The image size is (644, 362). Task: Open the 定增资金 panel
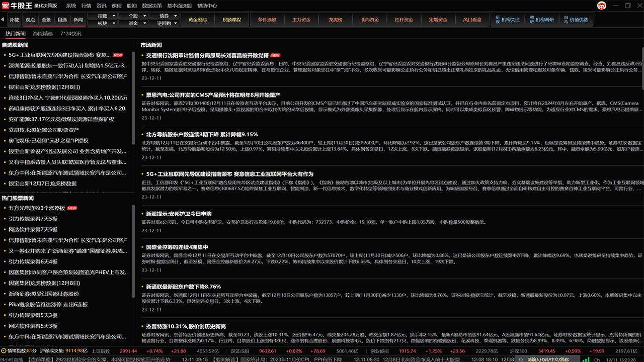coord(438,19)
